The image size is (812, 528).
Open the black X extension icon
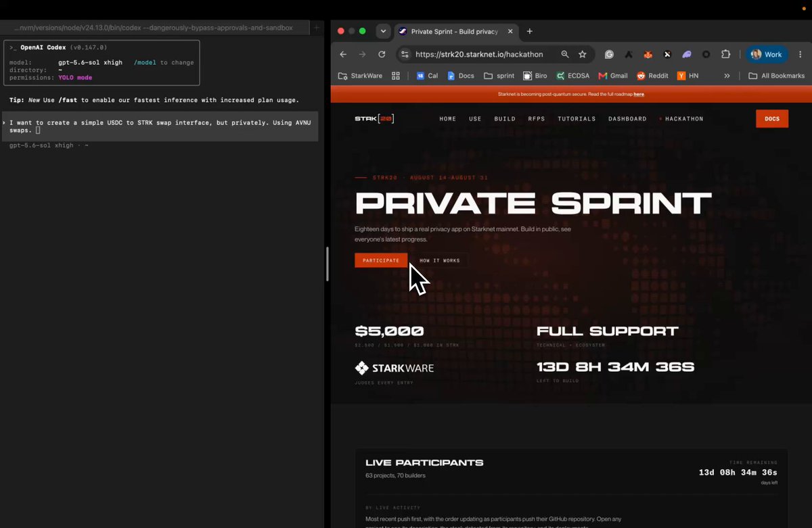coord(667,54)
